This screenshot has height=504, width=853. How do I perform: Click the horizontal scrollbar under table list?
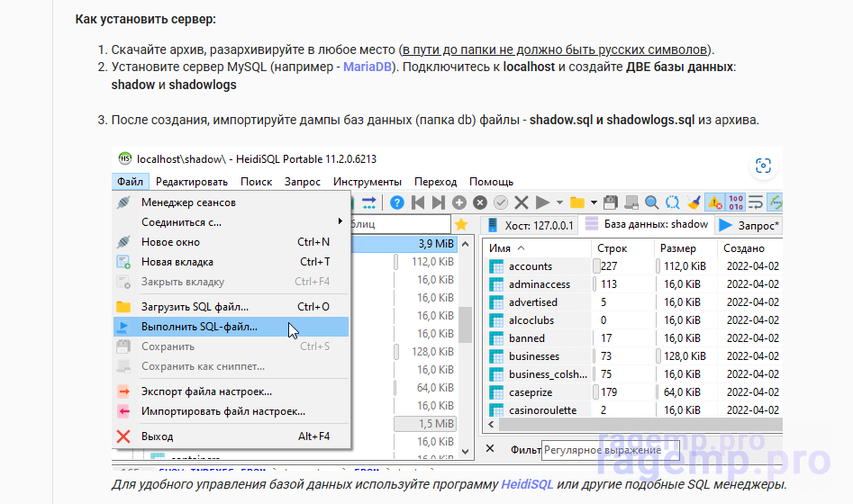pyautogui.click(x=640, y=425)
